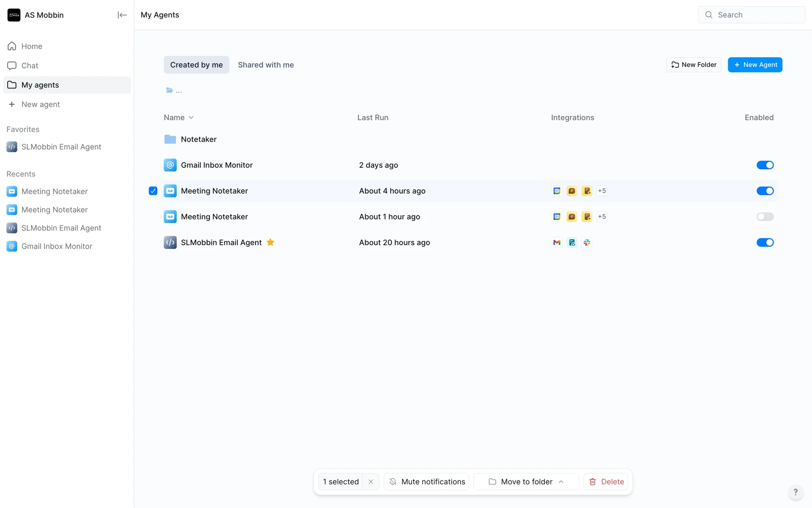Screen dimensions: 812x508
Task: Click the Slack integration icon in the SLMobbin row
Action: coord(587,243)
